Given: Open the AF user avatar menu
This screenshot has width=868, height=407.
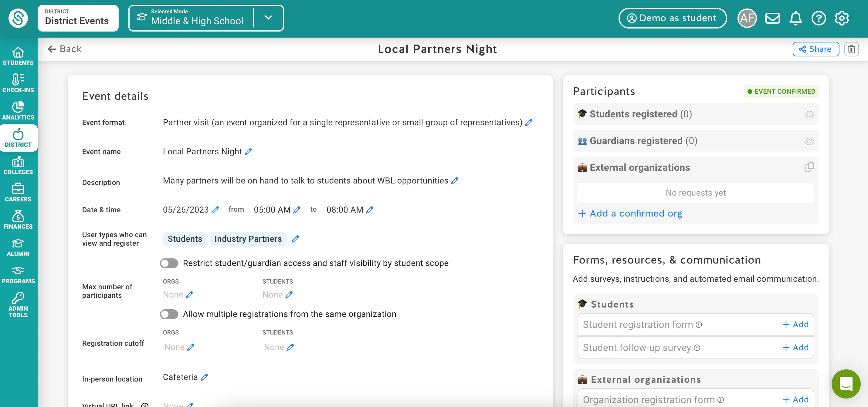Looking at the screenshot, I should (x=747, y=18).
